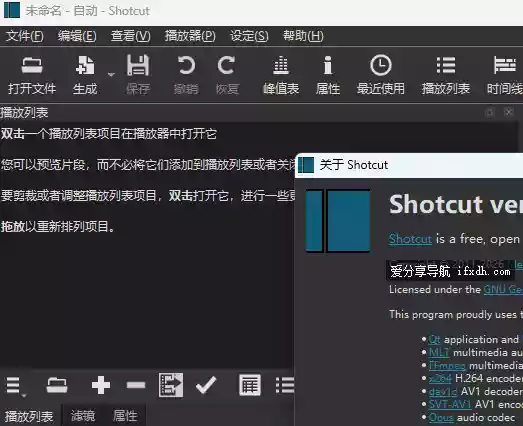
Task: Switch playlist to list view icon
Action: click(x=285, y=385)
